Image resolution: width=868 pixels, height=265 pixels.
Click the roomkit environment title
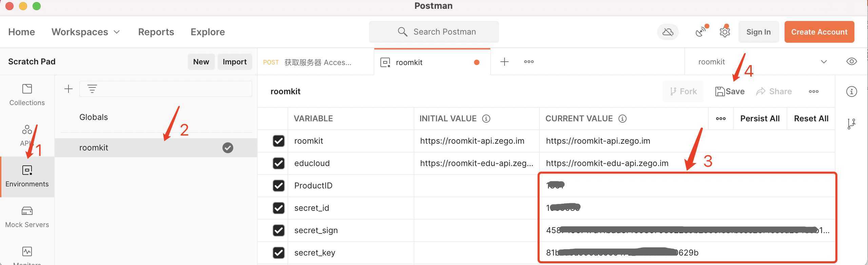[285, 91]
